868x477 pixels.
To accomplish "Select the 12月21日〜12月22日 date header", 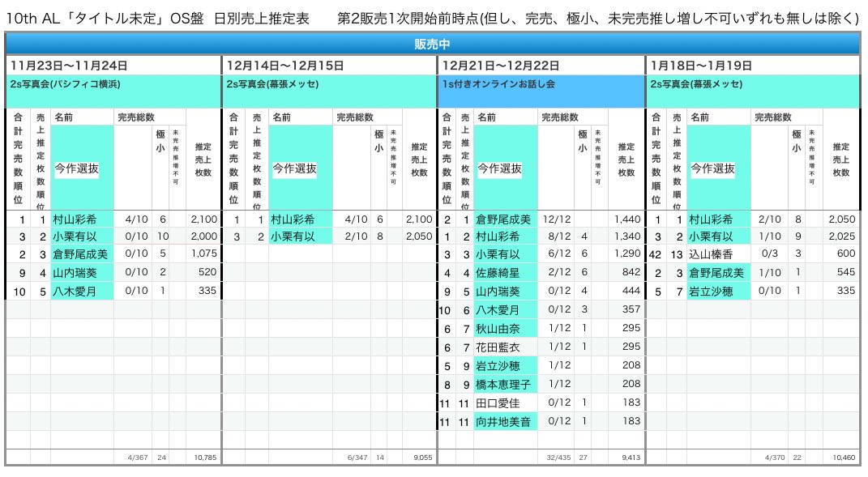I will coord(500,66).
